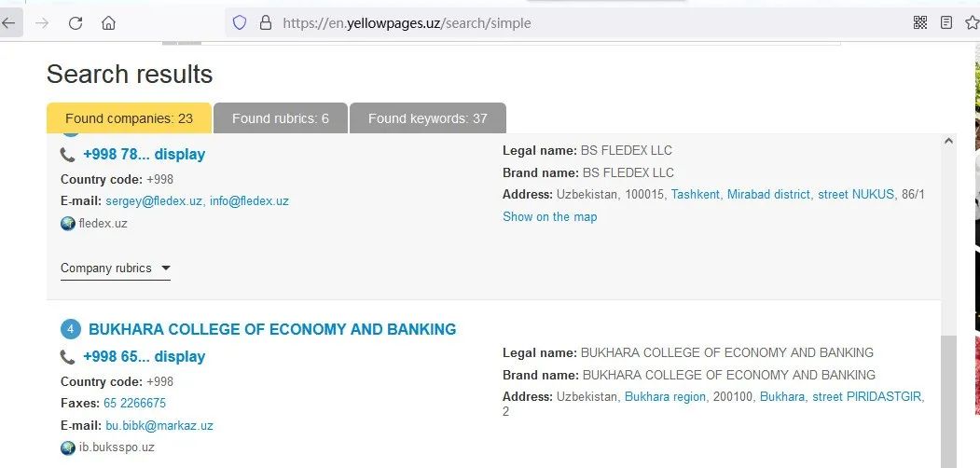Viewport: 980px width, 468px height.
Task: Go to browser home icon
Action: (109, 23)
